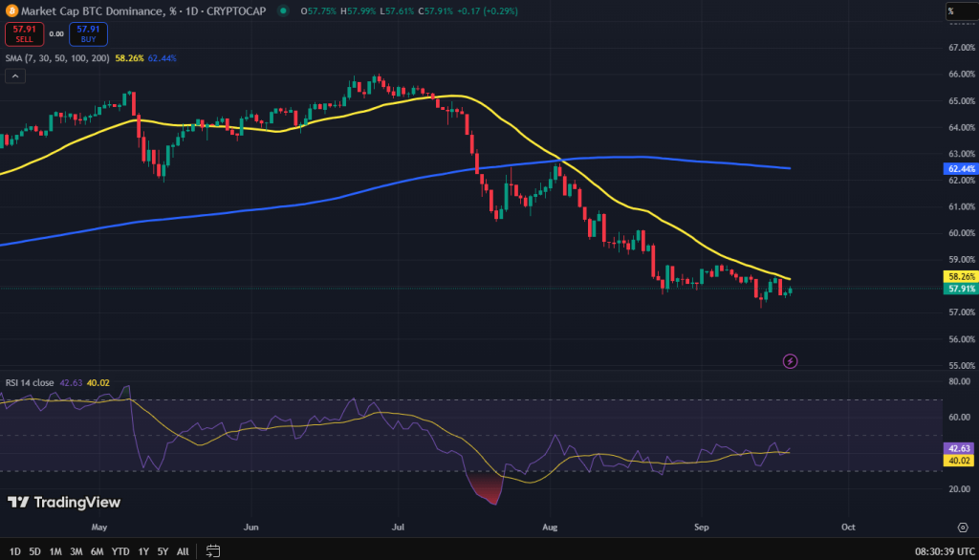This screenshot has height=560, width=979.
Task: Click the Sep label on time axis
Action: 701,527
